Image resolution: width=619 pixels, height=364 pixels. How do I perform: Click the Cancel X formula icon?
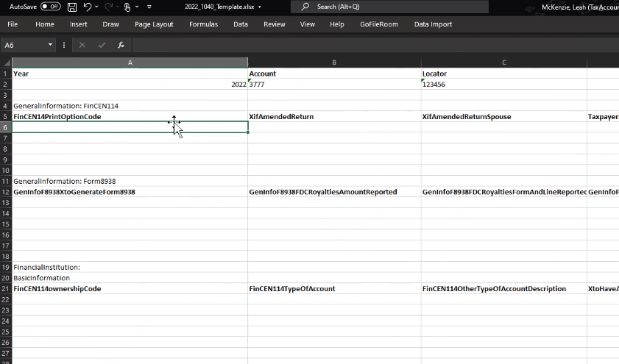tap(82, 45)
